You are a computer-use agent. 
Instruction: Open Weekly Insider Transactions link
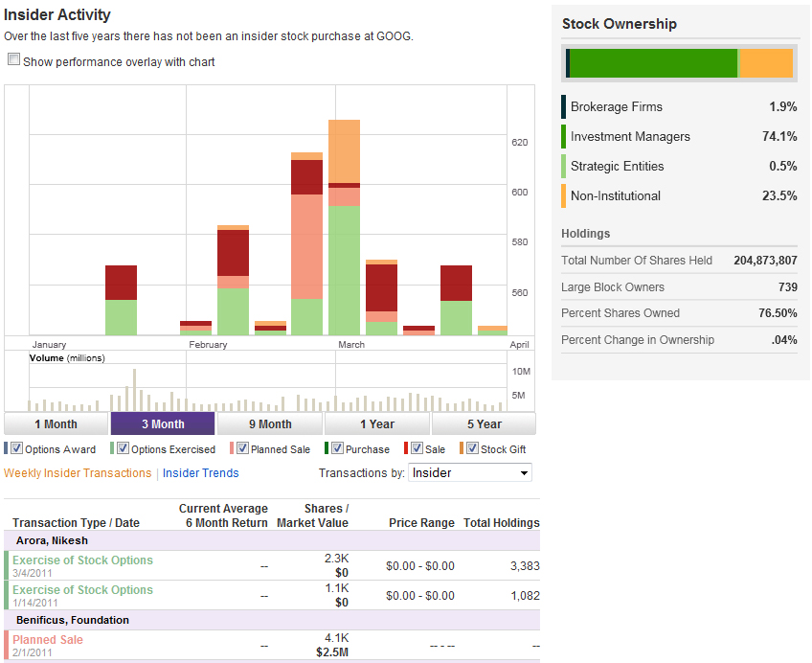78,472
